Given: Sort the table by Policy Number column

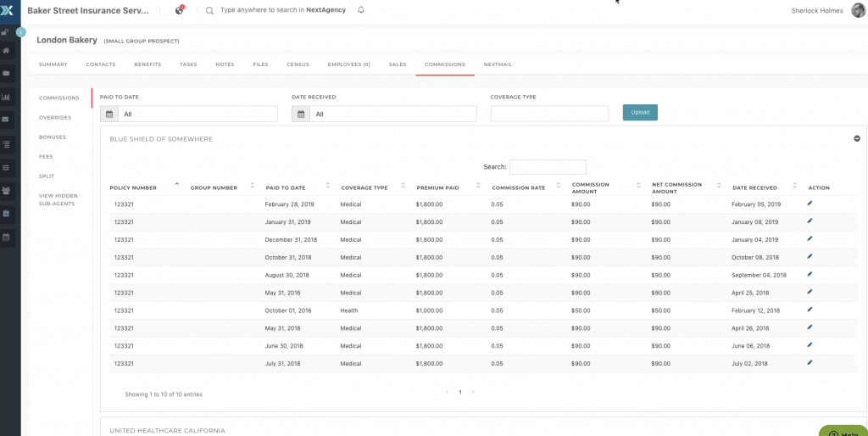Looking at the screenshot, I should pos(176,186).
